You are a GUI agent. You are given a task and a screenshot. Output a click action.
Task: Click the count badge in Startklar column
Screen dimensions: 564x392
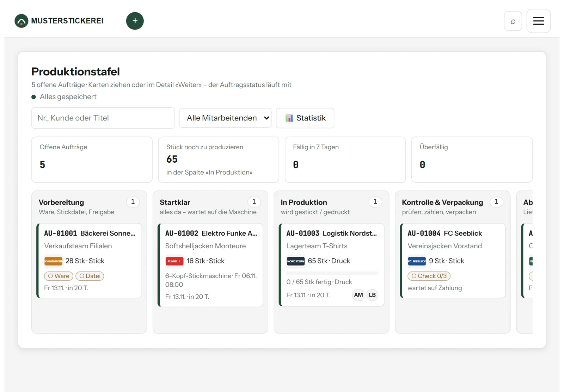point(254,202)
